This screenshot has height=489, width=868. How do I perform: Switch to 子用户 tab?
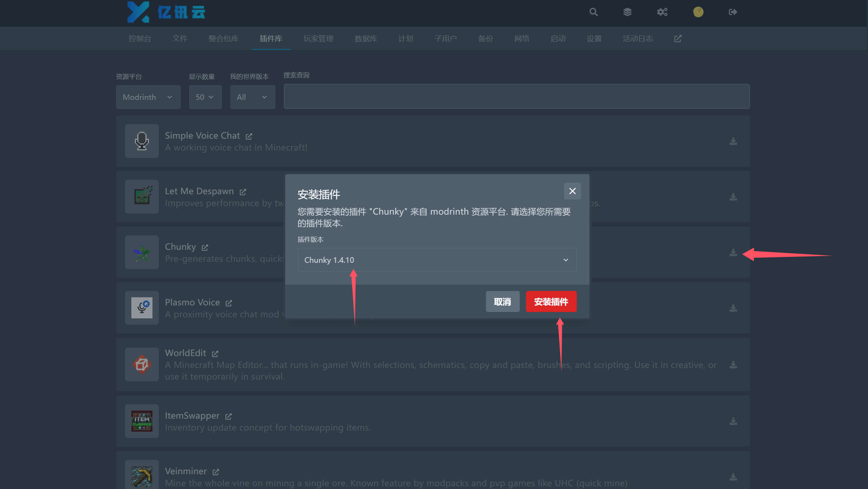tap(445, 39)
